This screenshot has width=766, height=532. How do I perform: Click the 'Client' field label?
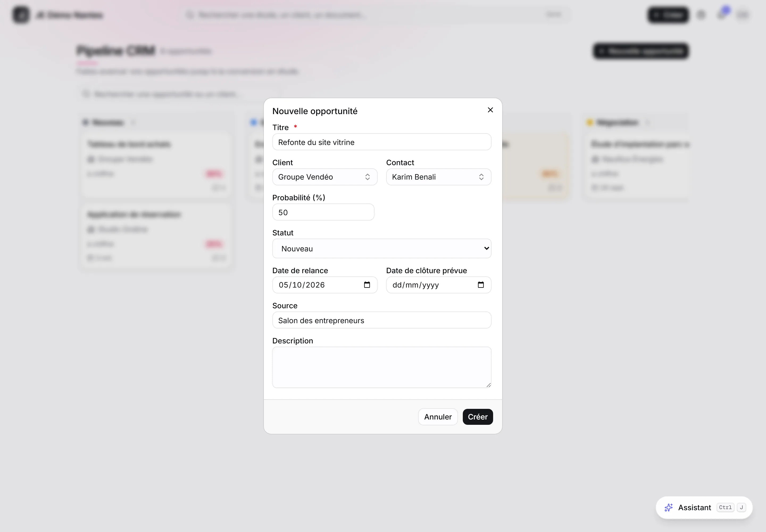[x=282, y=162]
